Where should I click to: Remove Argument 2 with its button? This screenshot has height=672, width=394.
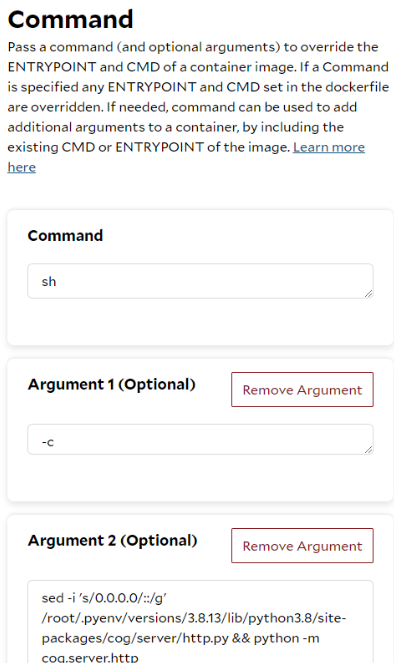[x=302, y=546]
